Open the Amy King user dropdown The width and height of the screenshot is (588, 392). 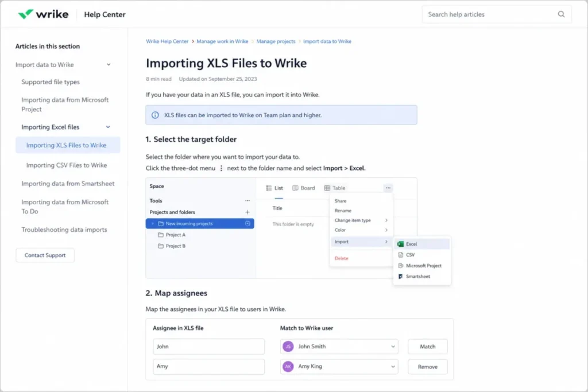pos(393,367)
